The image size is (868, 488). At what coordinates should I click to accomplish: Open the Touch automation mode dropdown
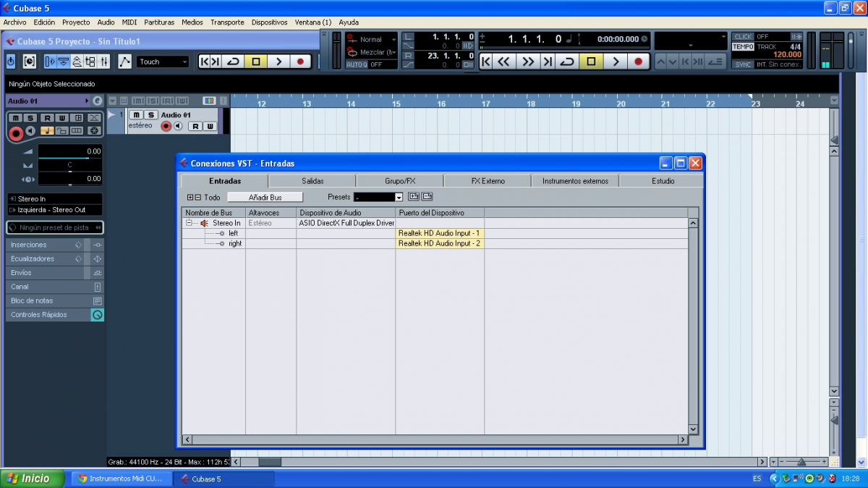[x=163, y=62]
